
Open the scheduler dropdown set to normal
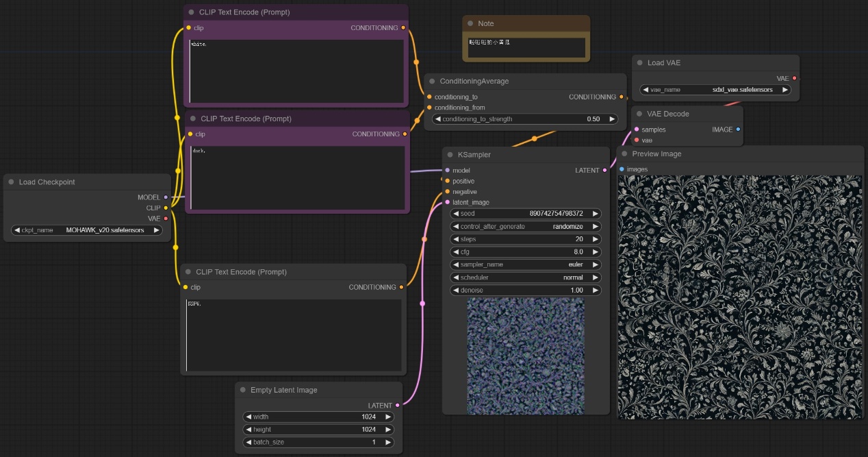pyautogui.click(x=525, y=277)
